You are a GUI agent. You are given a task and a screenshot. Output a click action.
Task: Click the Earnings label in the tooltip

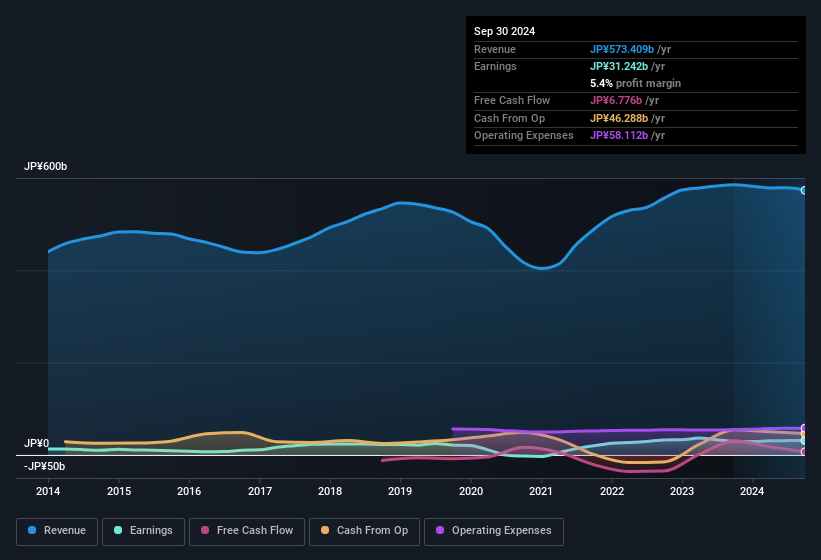(x=495, y=66)
